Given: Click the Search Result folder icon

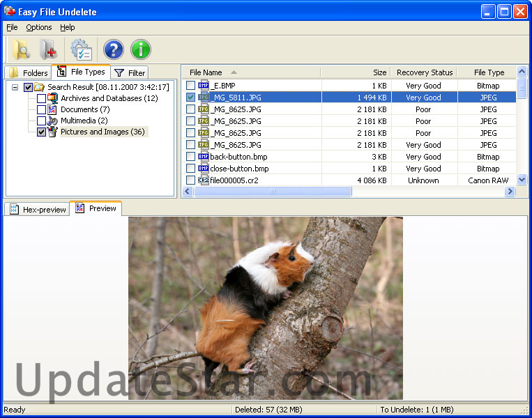Looking at the screenshot, I should (39, 87).
